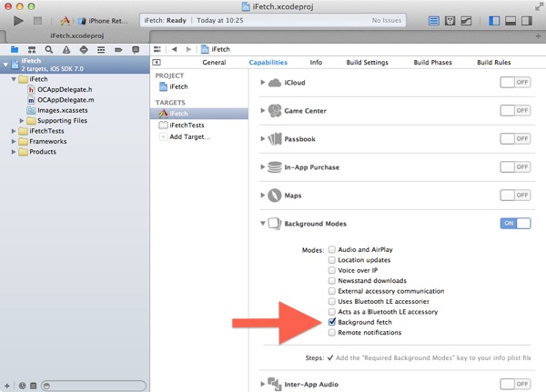
Task: Run the project with the Play button
Action: [18, 21]
